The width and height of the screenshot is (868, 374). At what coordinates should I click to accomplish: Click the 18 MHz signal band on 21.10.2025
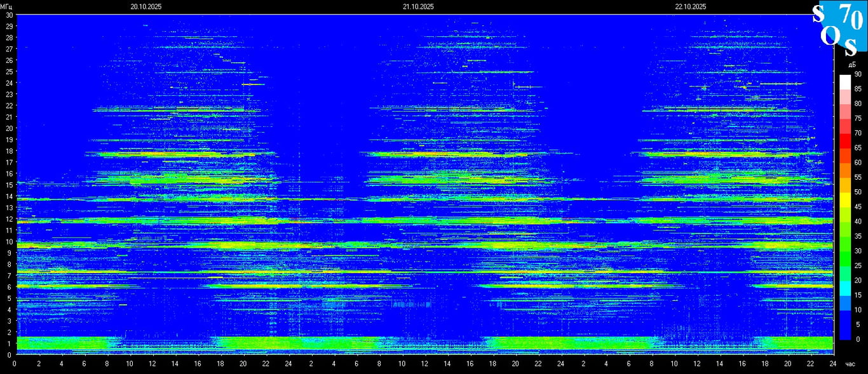click(445, 154)
